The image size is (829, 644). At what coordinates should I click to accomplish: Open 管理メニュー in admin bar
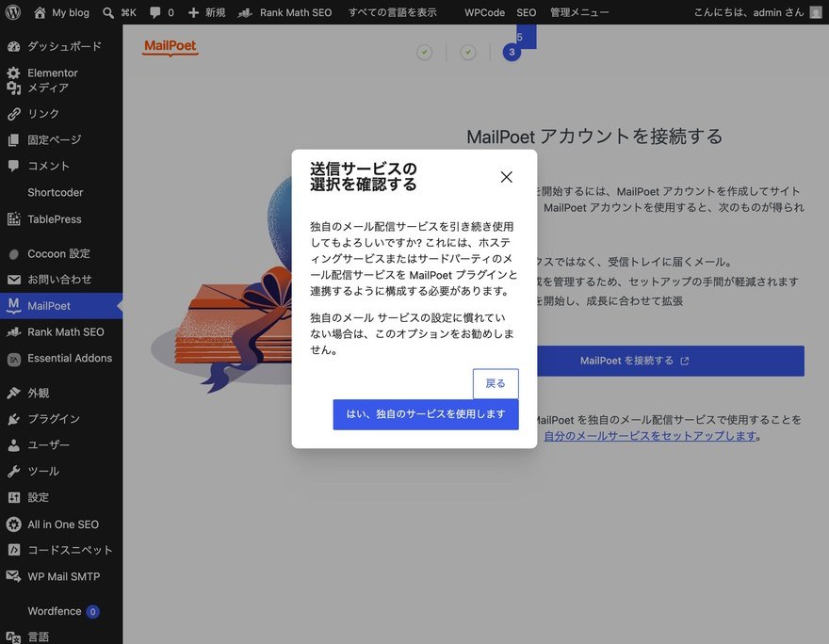[x=579, y=12]
